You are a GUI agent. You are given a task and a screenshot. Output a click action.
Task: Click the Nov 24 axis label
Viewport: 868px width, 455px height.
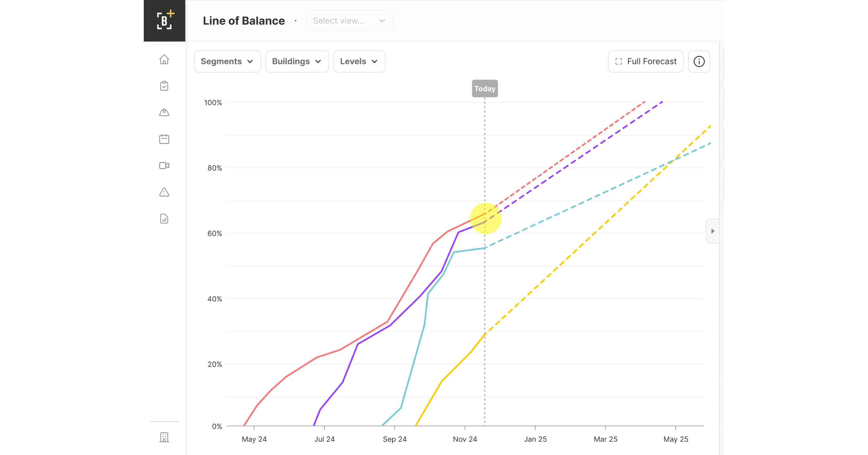coord(465,439)
